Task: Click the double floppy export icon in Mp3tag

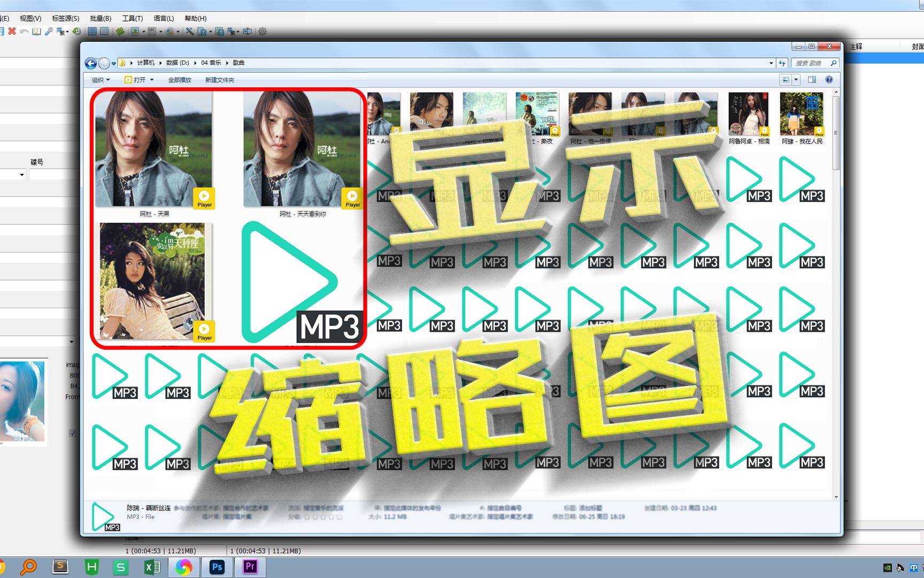Action: click(219, 32)
